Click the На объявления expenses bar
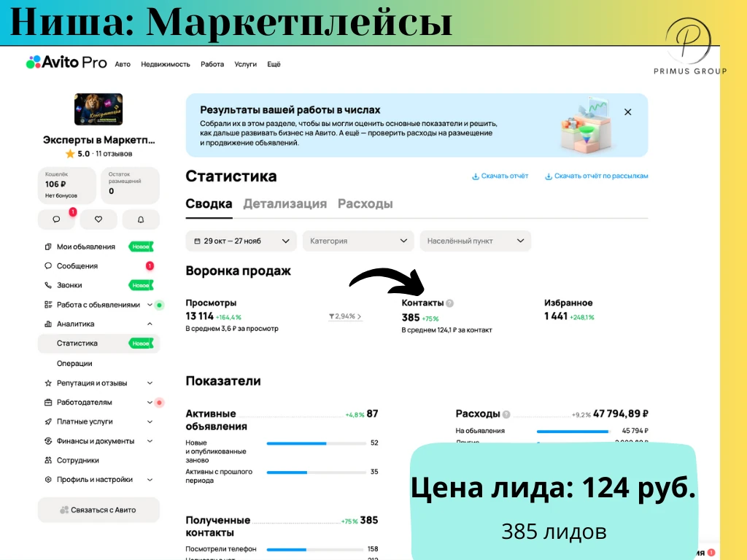 click(573, 432)
